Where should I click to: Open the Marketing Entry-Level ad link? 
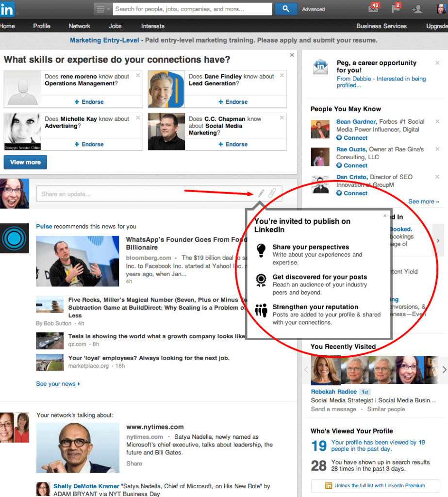click(104, 40)
